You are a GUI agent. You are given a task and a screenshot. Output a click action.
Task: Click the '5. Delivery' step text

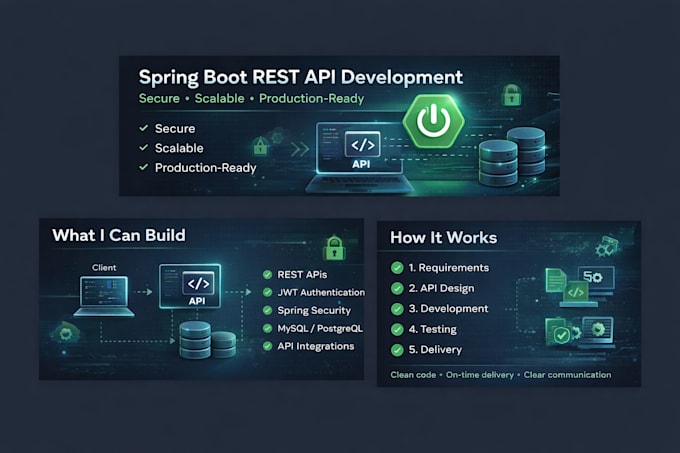(x=435, y=350)
